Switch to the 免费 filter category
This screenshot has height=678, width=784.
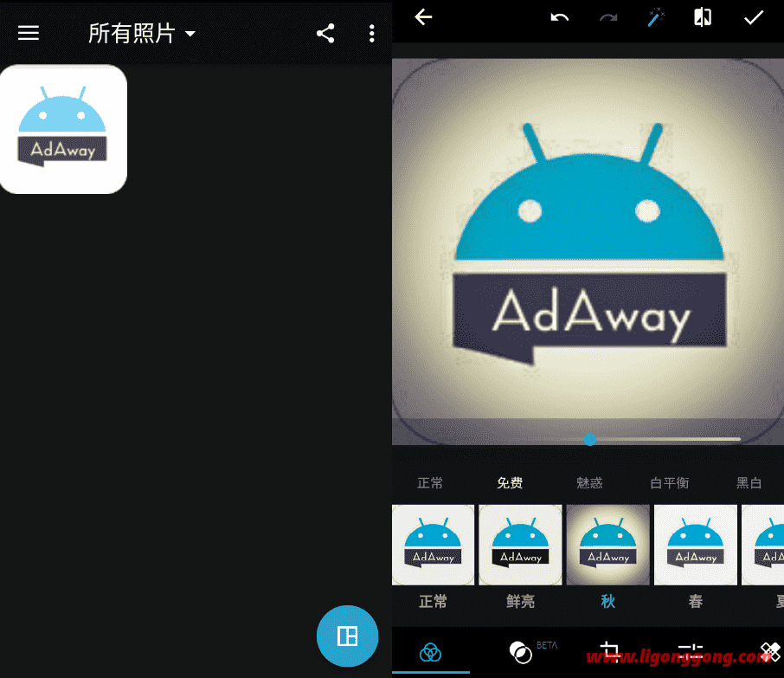(510, 483)
